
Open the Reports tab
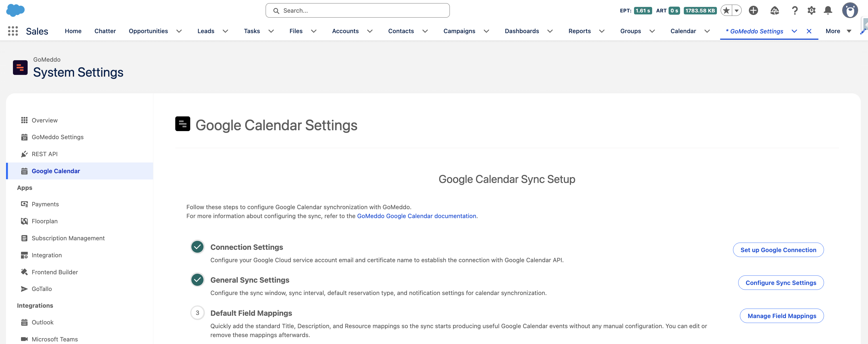click(580, 31)
